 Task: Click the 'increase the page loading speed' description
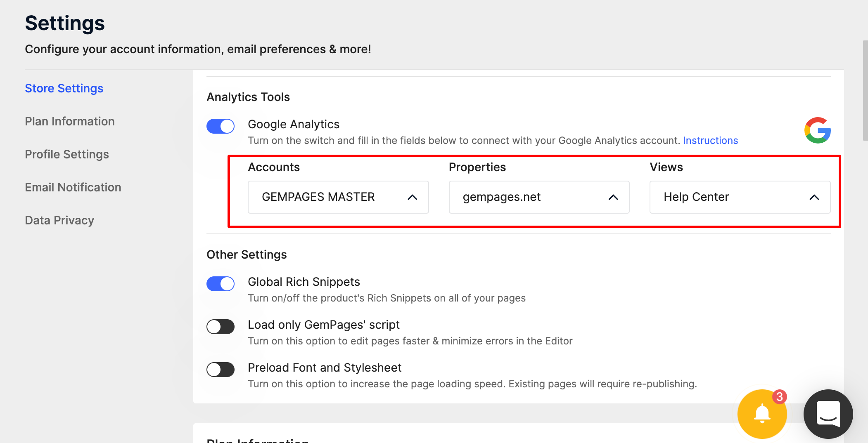click(472, 384)
